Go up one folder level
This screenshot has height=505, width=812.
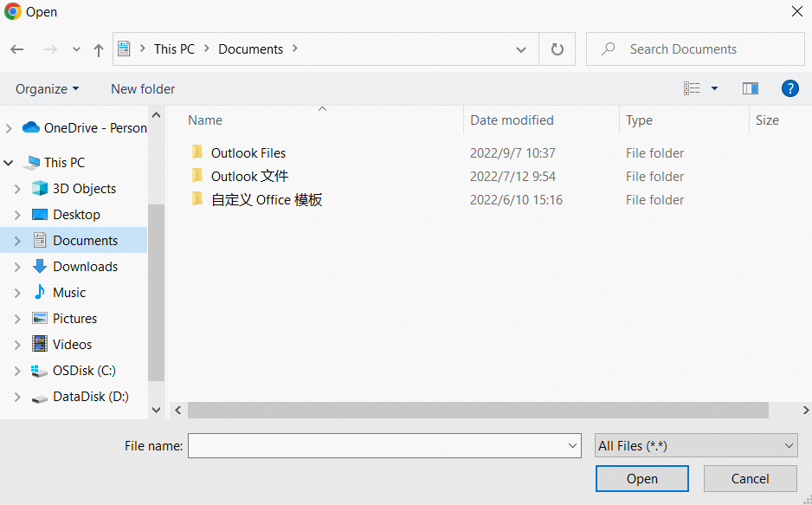[x=99, y=49]
